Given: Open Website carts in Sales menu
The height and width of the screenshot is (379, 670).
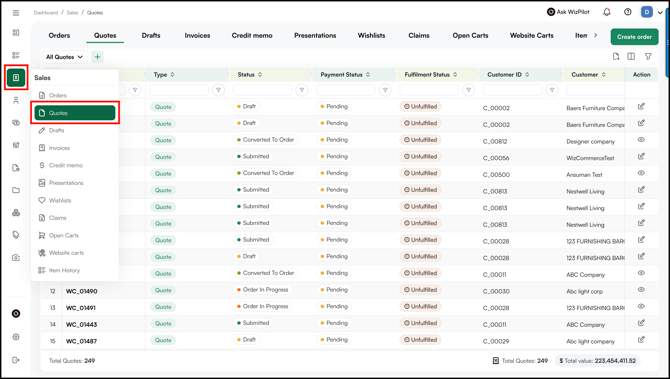Looking at the screenshot, I should coord(75,253).
